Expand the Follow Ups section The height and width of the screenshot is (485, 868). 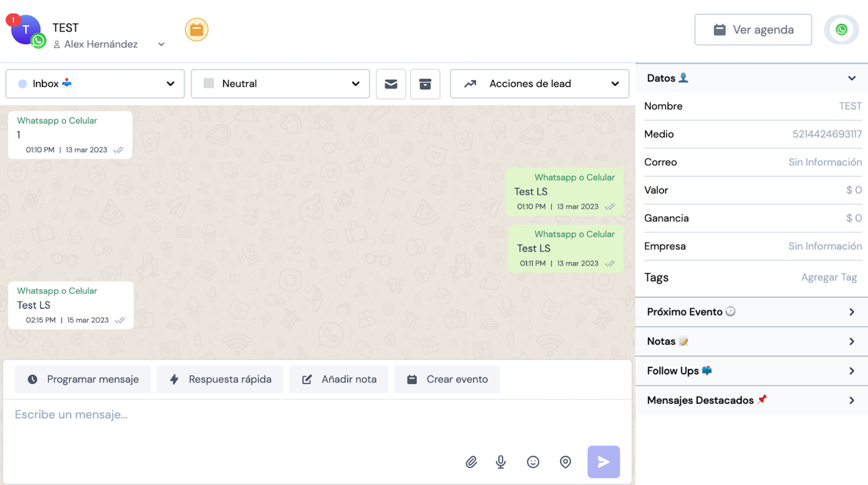pos(751,371)
